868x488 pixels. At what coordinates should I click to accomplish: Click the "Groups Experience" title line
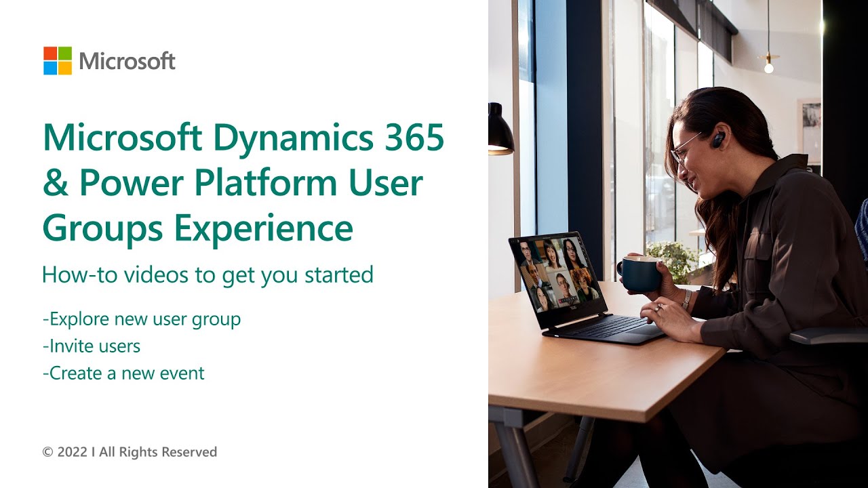point(197,228)
